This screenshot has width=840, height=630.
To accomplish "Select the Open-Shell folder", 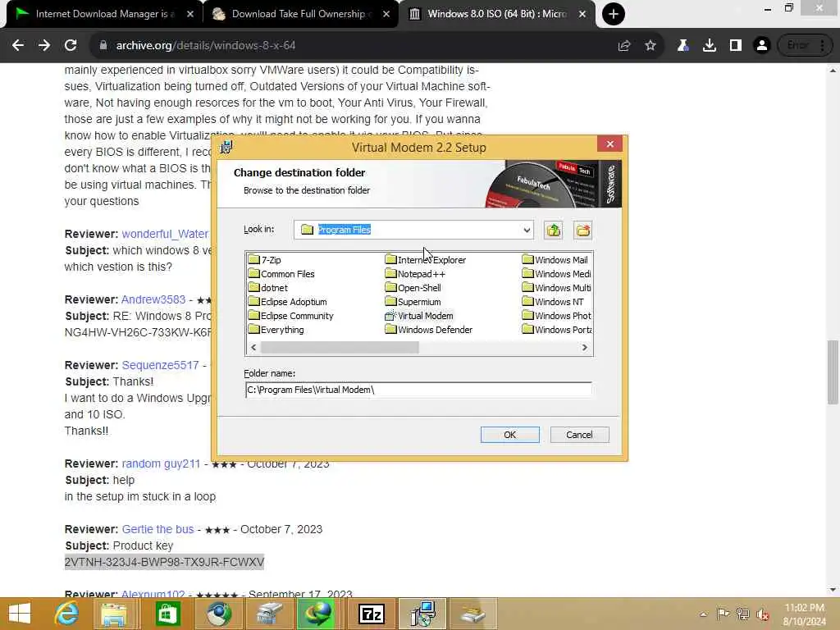I will pyautogui.click(x=413, y=288).
